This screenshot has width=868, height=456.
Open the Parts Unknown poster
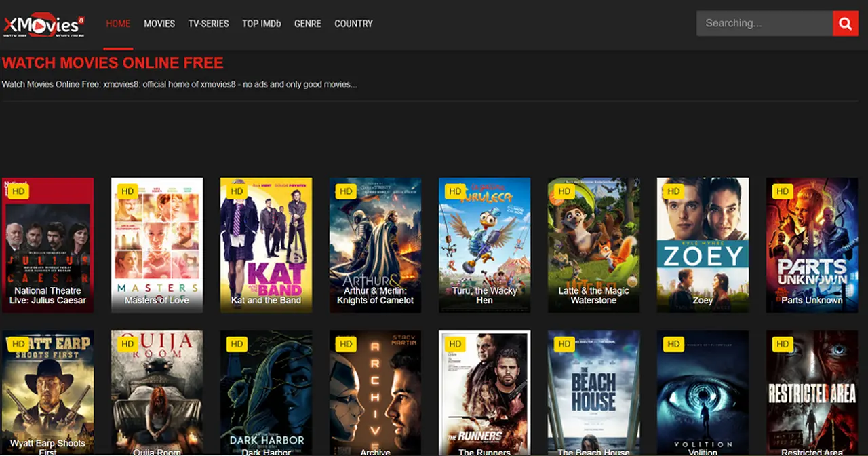pos(812,245)
